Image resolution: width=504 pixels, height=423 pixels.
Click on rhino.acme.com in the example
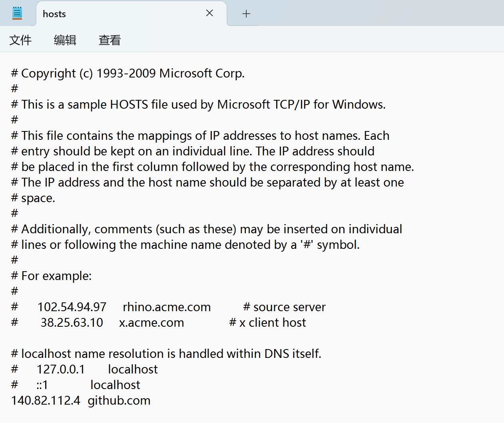point(167,307)
